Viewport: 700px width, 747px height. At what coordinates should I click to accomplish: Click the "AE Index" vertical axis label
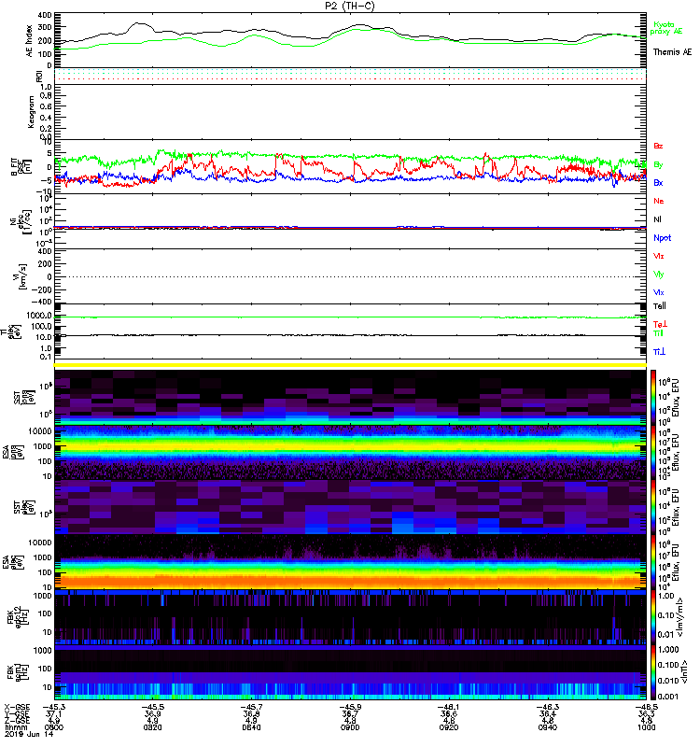(x=30, y=41)
